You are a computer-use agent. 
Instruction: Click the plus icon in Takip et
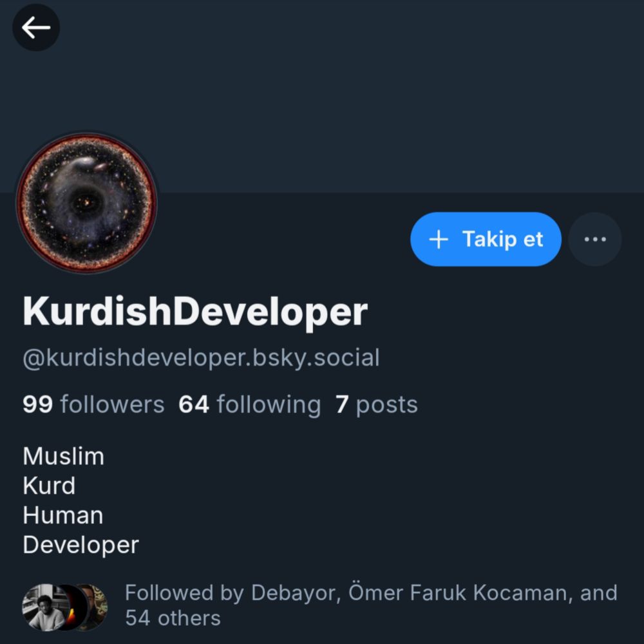tap(439, 239)
